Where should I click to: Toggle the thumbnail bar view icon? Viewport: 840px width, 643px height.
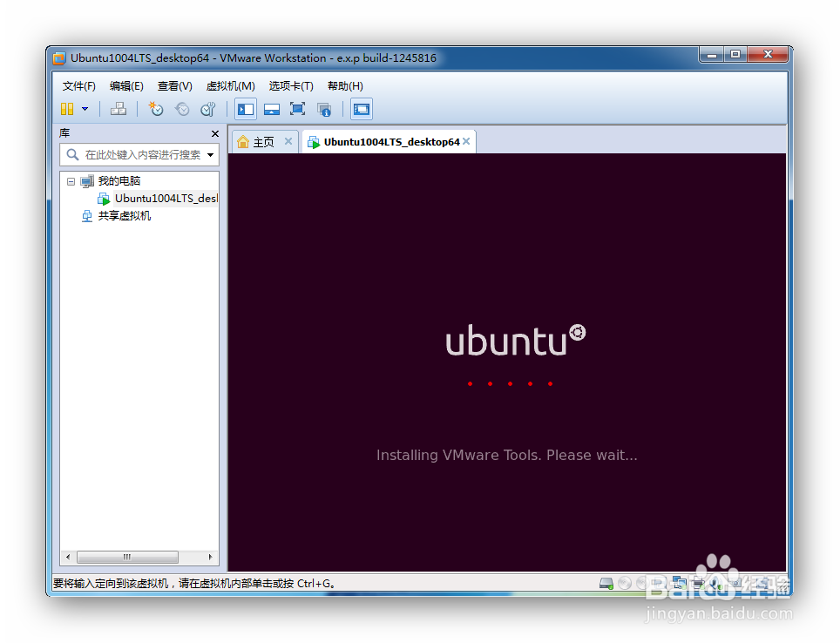[272, 109]
